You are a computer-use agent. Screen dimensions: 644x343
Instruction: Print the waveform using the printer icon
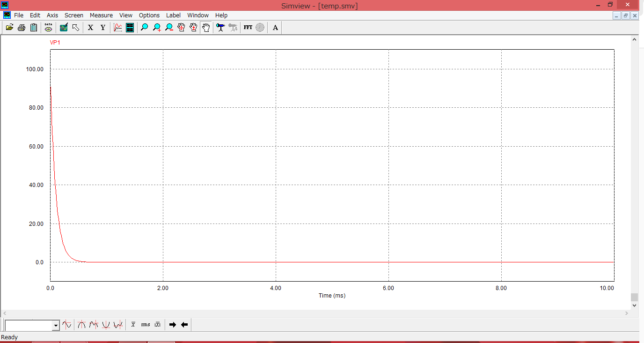click(x=21, y=28)
